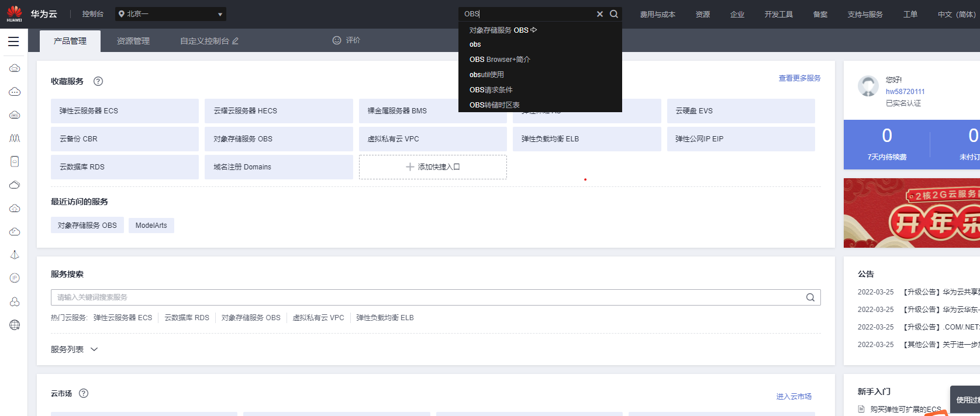
Task: Open the 自定义控制台 tab
Action: [x=205, y=41]
